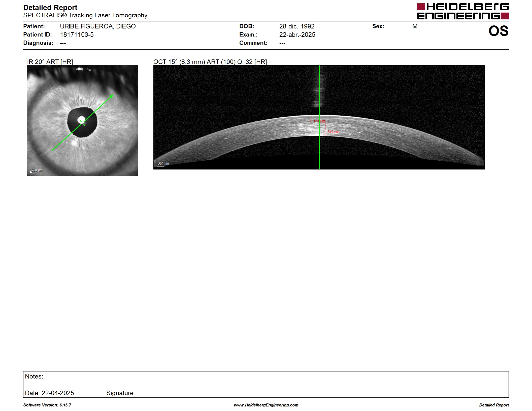The height and width of the screenshot is (411, 532).
Task: Select Patient ID 18171103-5
Action: coord(77,35)
